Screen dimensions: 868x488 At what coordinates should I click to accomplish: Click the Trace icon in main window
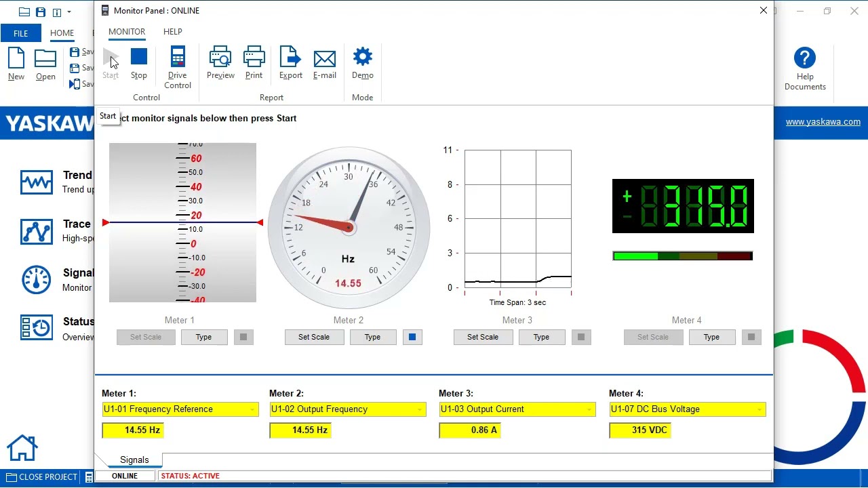tap(37, 232)
